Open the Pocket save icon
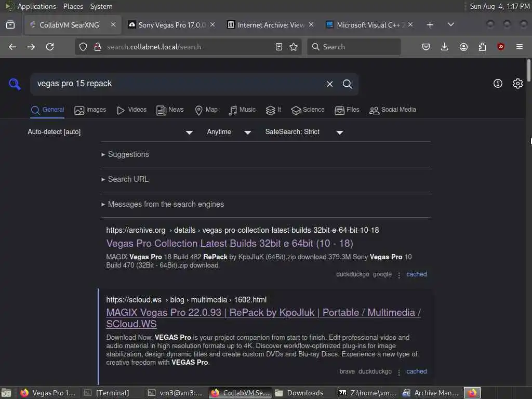The image size is (532, 399). (426, 47)
